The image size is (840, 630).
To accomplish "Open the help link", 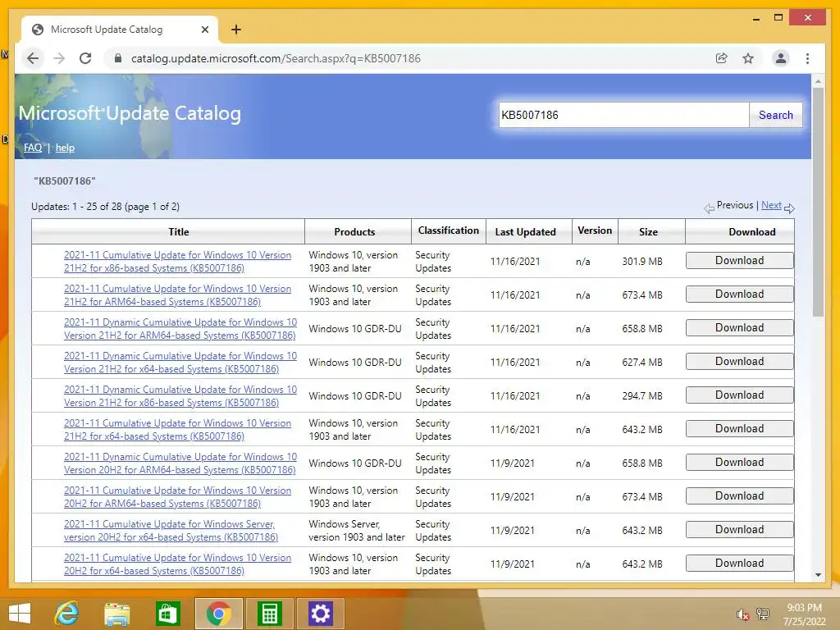I will coord(65,148).
